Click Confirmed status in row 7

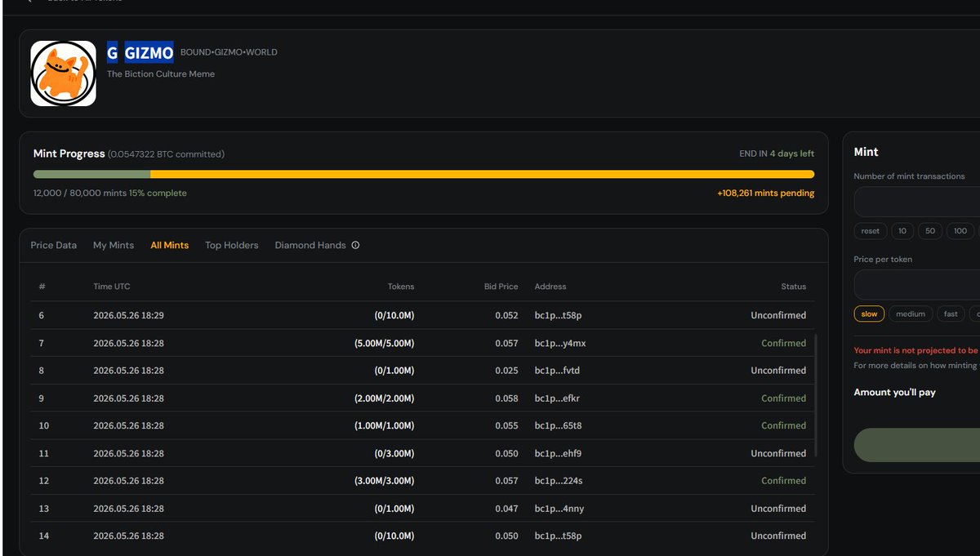(783, 343)
